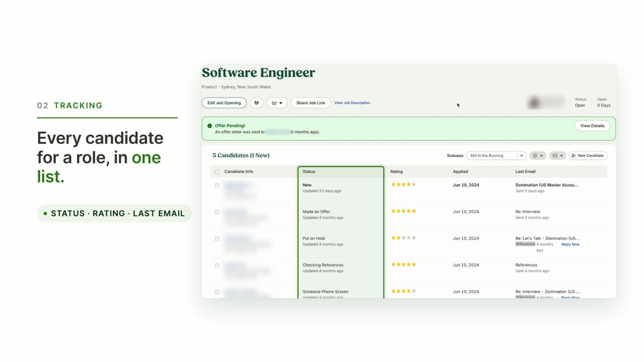Open the Domination (US Master Accou... email

(547, 185)
